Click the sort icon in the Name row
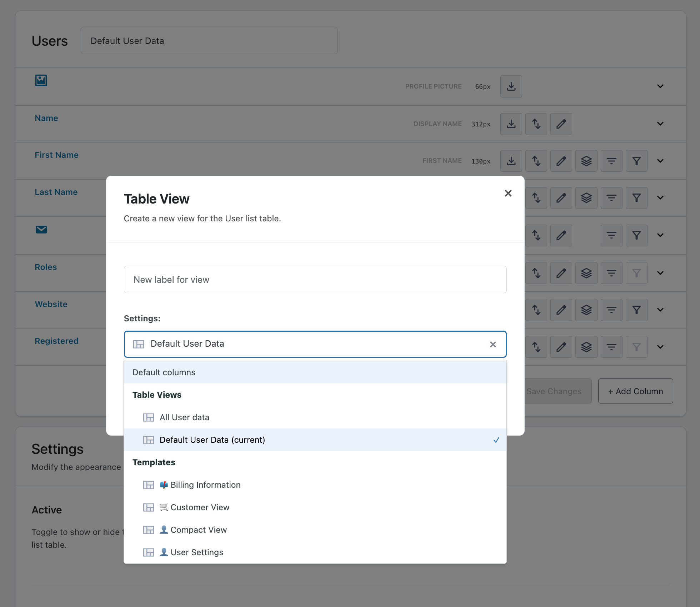The height and width of the screenshot is (607, 700). (x=536, y=124)
